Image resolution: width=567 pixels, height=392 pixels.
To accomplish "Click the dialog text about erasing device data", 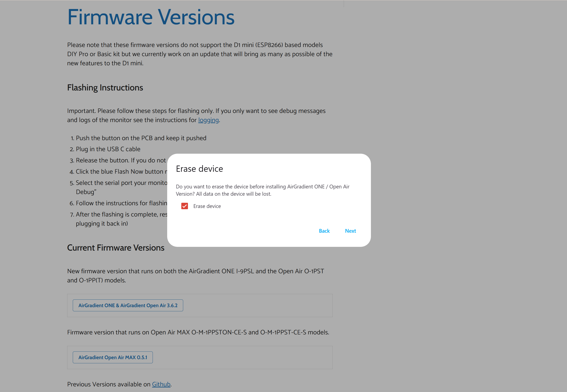I will (x=262, y=190).
